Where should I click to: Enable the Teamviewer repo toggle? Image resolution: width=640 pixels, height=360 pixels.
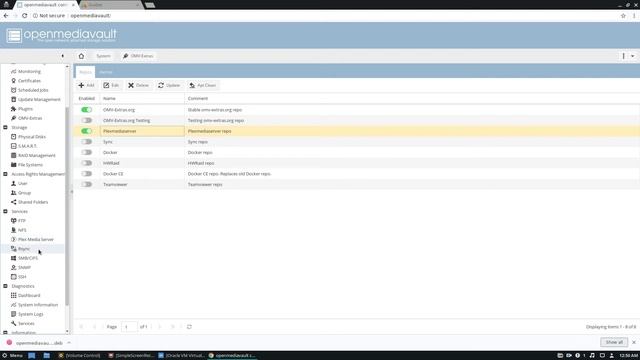(x=86, y=184)
